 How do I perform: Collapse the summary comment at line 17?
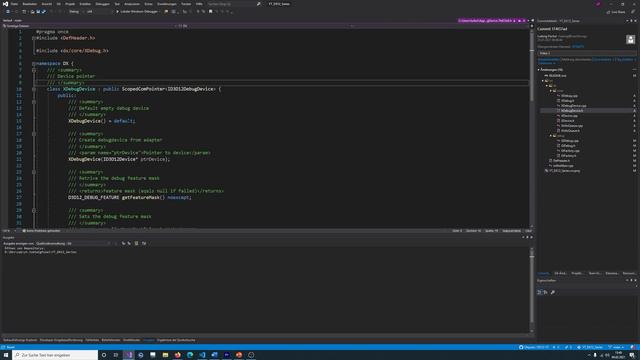[34, 133]
